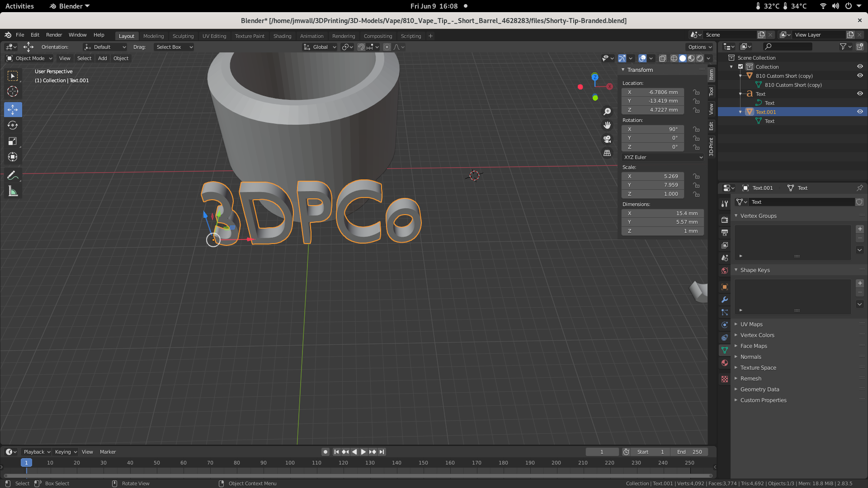Open the Options dropdown in viewport header
The height and width of the screenshot is (488, 868).
(x=700, y=47)
